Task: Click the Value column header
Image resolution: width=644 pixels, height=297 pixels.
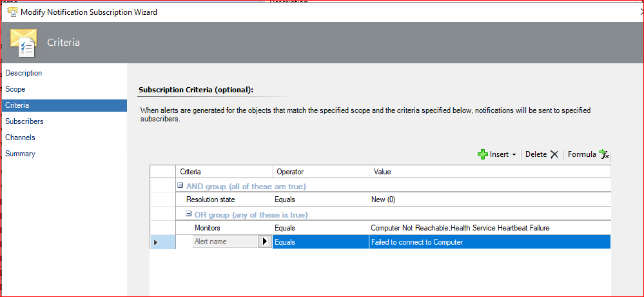Action: pos(489,172)
